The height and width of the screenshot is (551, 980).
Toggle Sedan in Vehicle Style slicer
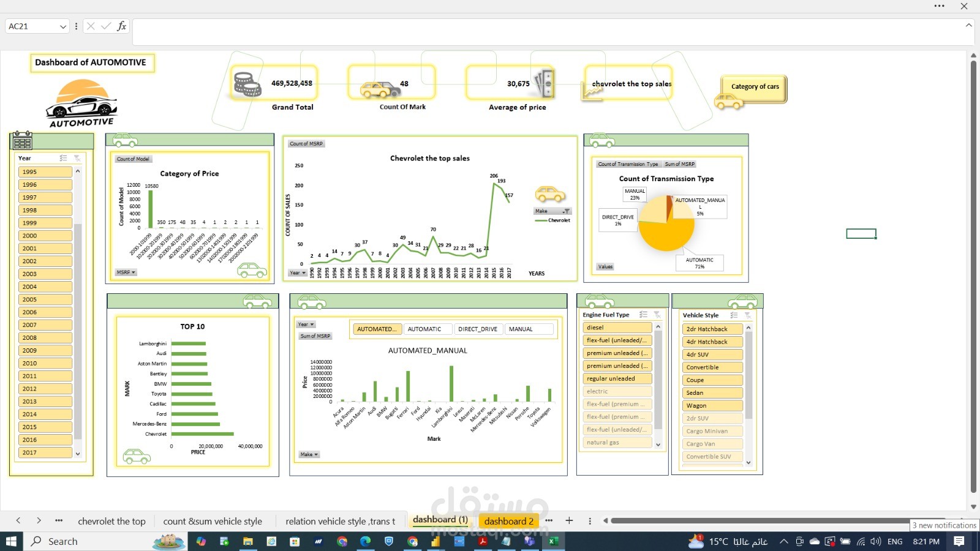click(x=713, y=393)
